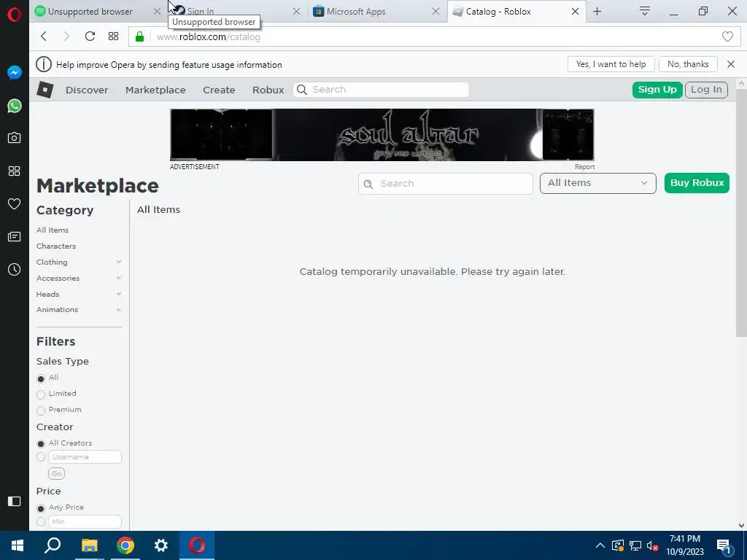The image size is (747, 560).
Task: Go forward to the next page
Action: pyautogui.click(x=66, y=36)
